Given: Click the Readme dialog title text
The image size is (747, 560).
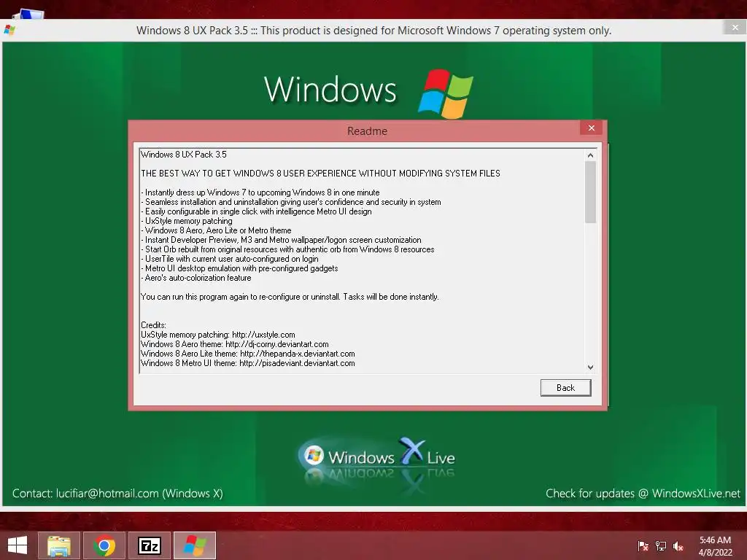Looking at the screenshot, I should (x=367, y=131).
